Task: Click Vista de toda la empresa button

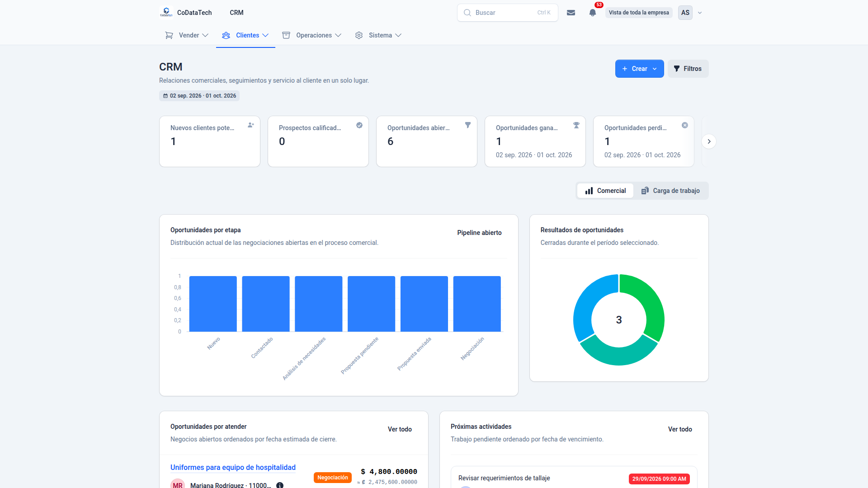Action: [639, 13]
